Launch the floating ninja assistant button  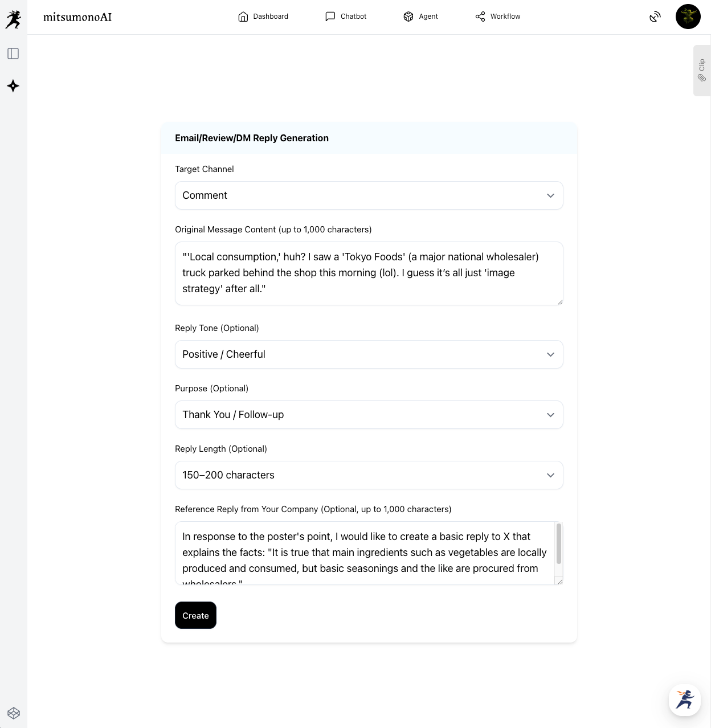[684, 700]
